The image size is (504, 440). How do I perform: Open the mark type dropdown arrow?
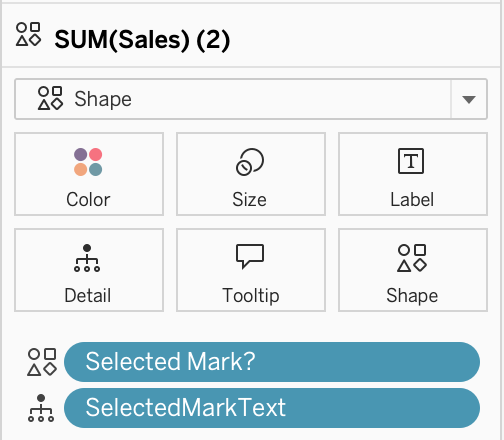tap(469, 99)
